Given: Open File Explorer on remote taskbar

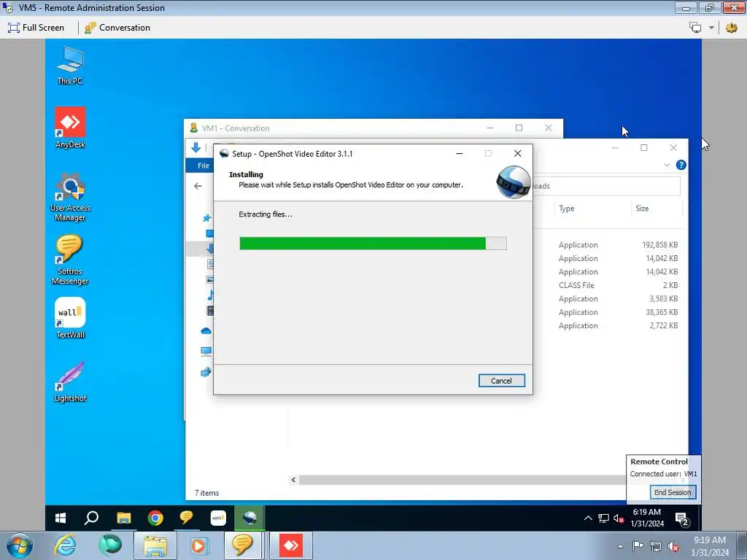Looking at the screenshot, I should 124,518.
